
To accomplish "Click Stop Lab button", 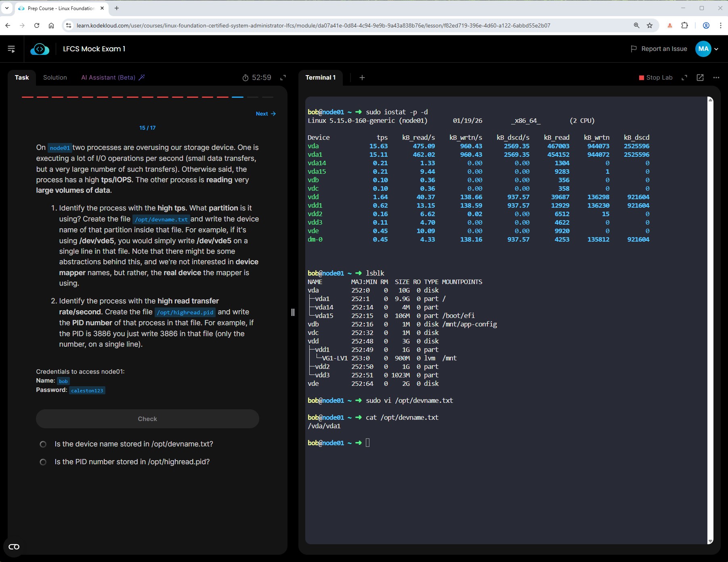I will (655, 78).
